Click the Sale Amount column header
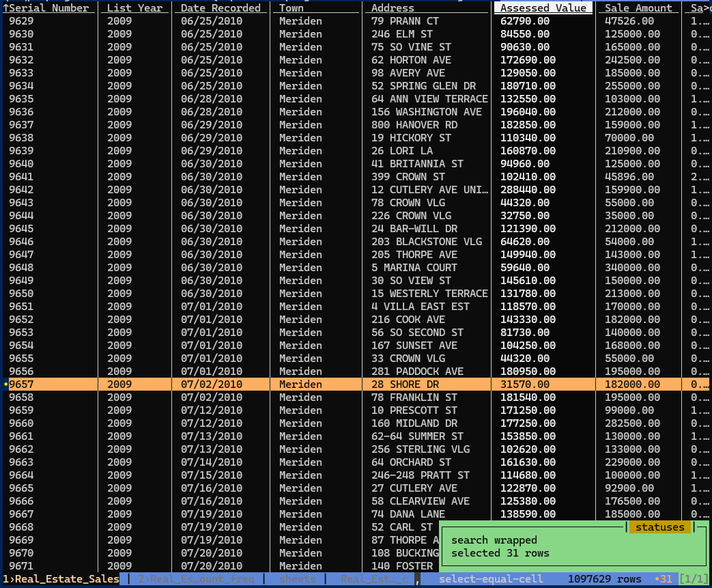Screen dimensions: 712x588 tap(638, 8)
